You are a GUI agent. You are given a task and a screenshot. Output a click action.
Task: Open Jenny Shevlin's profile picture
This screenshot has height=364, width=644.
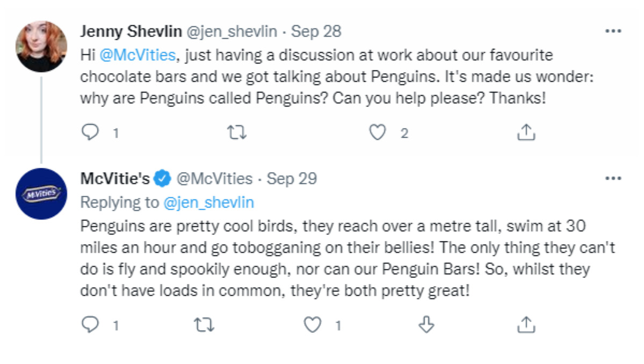(41, 47)
